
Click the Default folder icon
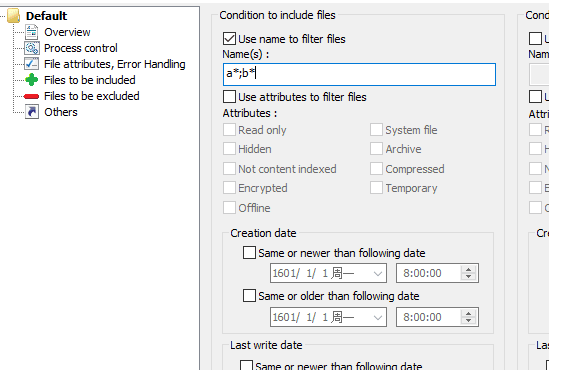tap(13, 16)
